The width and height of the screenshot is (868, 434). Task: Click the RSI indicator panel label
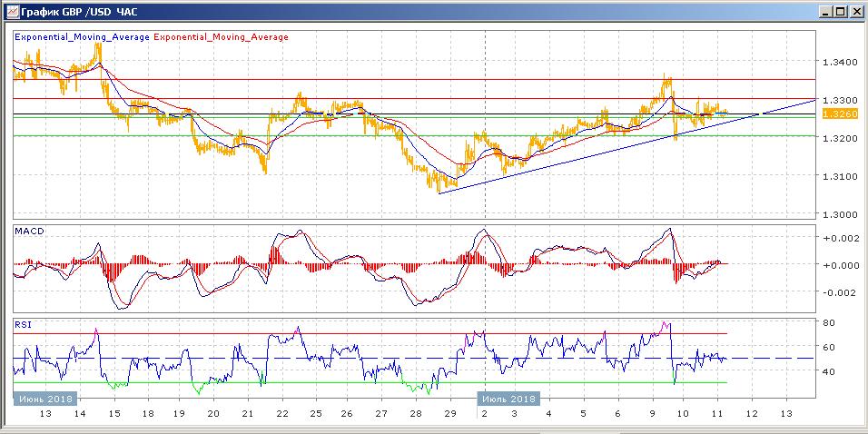coord(24,322)
